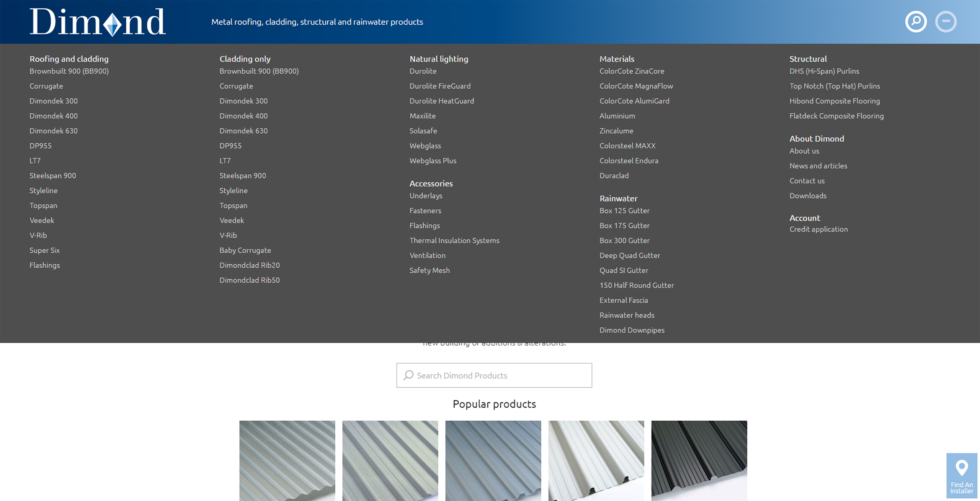Screen dimensions: 980x501
Task: Open 150 Half Round Gutter link
Action: tap(637, 285)
